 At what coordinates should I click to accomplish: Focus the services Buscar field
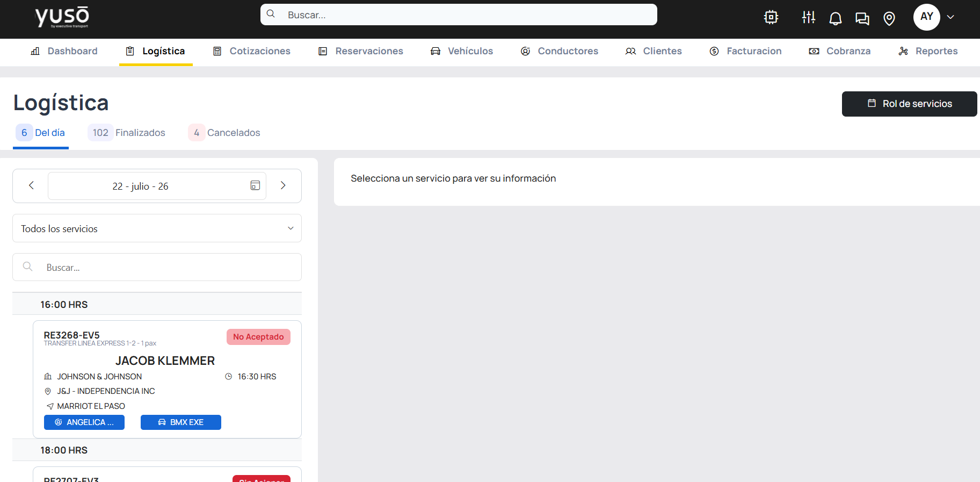(x=157, y=267)
